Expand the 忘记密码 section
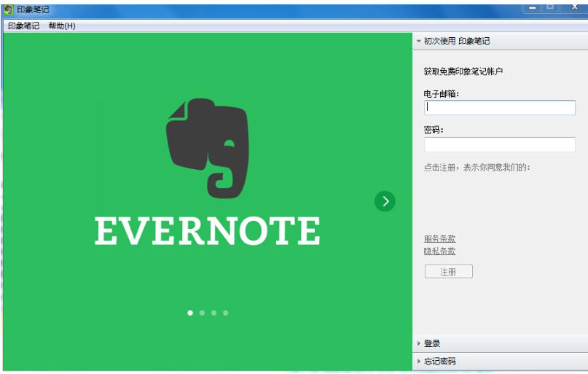The height and width of the screenshot is (374, 588). pyautogui.click(x=501, y=362)
